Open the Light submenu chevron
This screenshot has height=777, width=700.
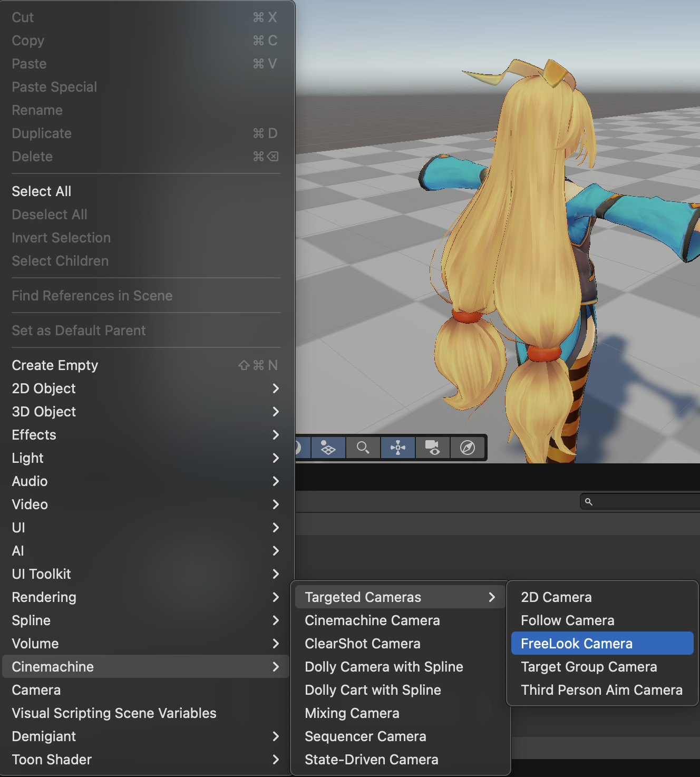276,458
